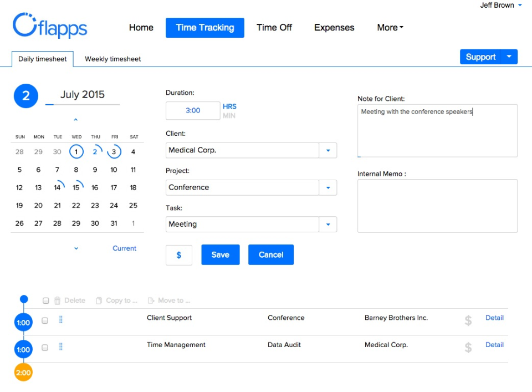Click the Delete label
532x392 pixels.
pos(75,301)
